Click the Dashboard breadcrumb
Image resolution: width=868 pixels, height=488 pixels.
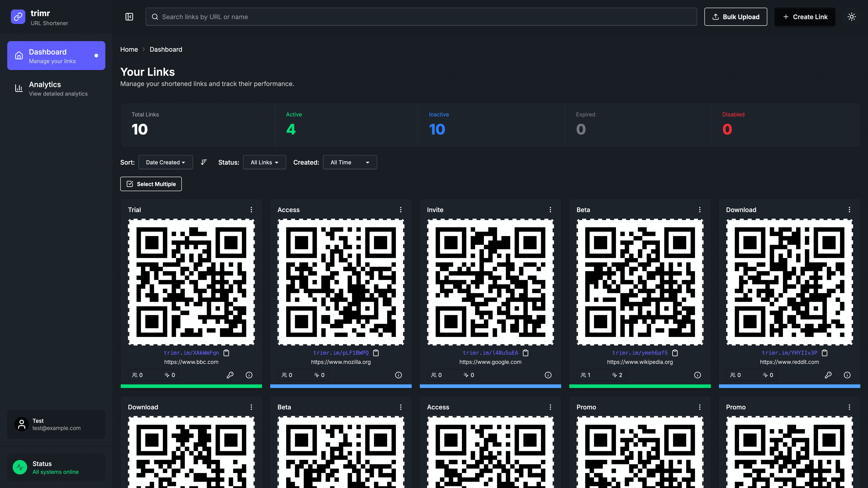(166, 50)
